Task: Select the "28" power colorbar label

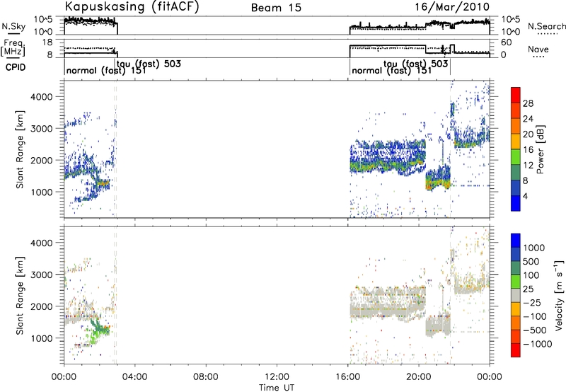Action: [528, 103]
